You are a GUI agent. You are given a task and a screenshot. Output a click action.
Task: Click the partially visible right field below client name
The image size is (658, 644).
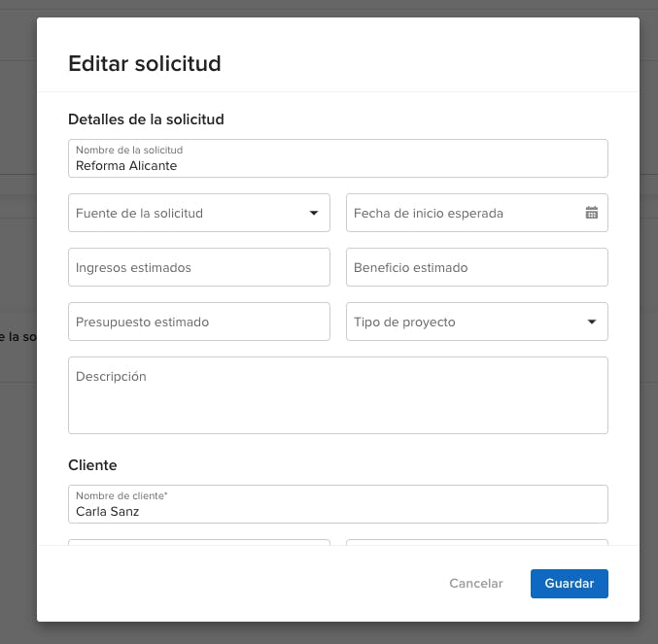[476, 542]
